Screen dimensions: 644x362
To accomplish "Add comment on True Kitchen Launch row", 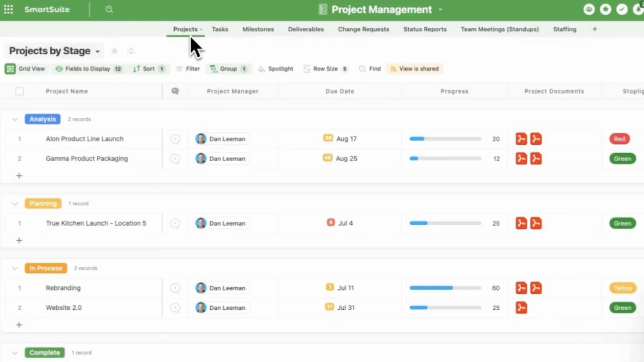I will point(175,223).
